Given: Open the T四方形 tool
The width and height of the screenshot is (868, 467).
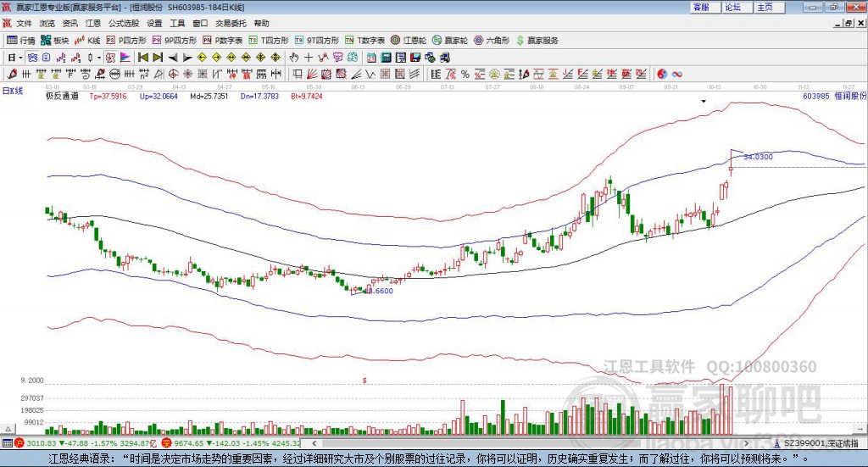Looking at the screenshot, I should tap(269, 41).
